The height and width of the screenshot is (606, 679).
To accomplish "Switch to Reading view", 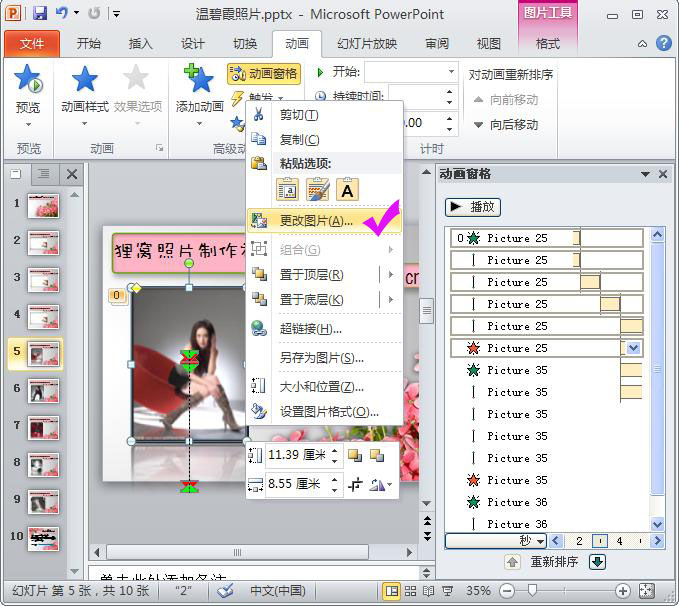I will [428, 590].
